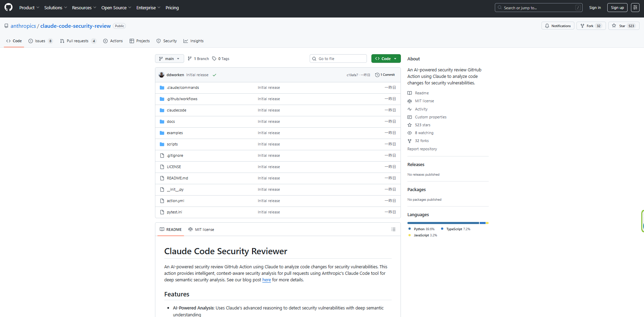
Task: Open the command palette icon beside Sign up
Action: point(635,7)
